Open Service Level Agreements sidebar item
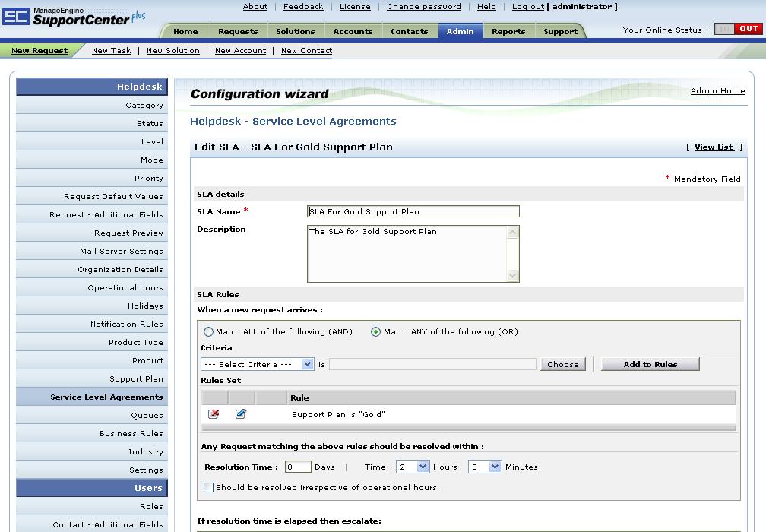The image size is (766, 532). tap(92, 397)
